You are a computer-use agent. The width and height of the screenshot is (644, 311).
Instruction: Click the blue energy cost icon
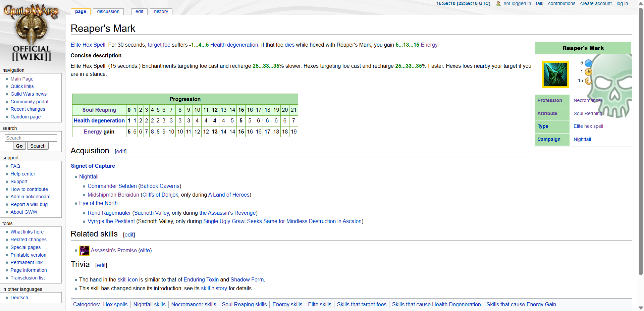click(x=588, y=63)
